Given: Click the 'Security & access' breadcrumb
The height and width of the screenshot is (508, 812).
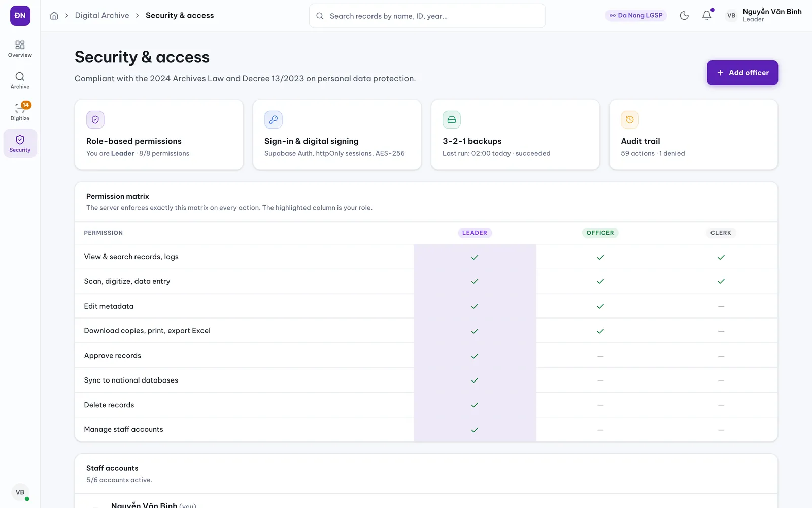Looking at the screenshot, I should [x=180, y=16].
